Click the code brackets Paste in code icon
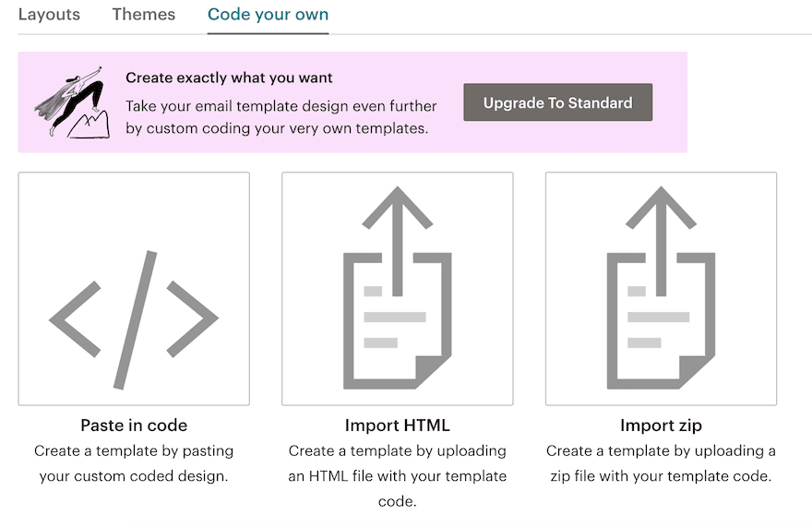 (x=134, y=319)
